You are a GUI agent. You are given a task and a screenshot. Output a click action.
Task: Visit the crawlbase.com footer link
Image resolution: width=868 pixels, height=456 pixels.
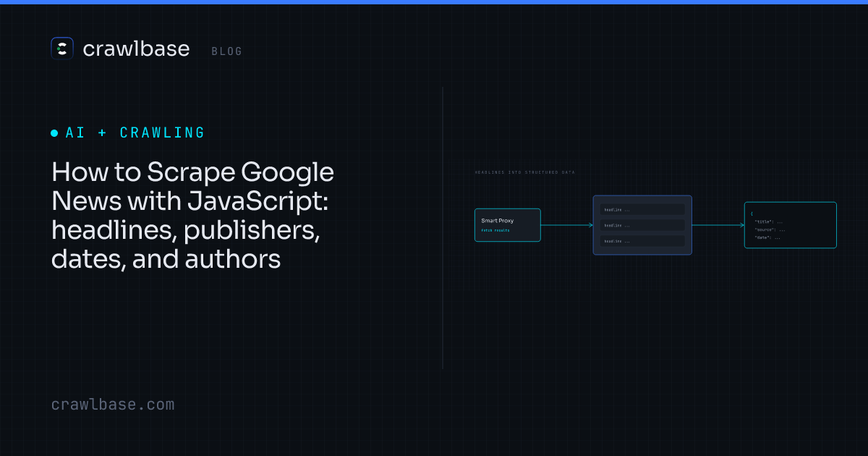coord(113,405)
